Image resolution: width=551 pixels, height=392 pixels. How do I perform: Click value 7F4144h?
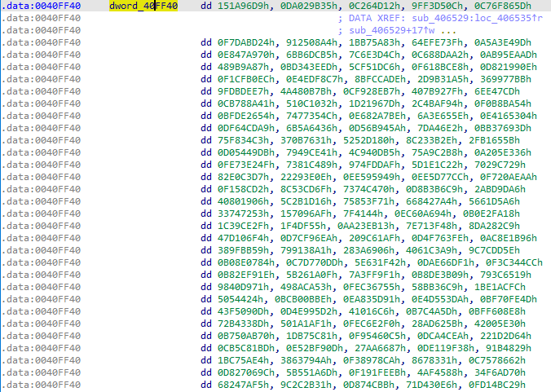[364, 214]
